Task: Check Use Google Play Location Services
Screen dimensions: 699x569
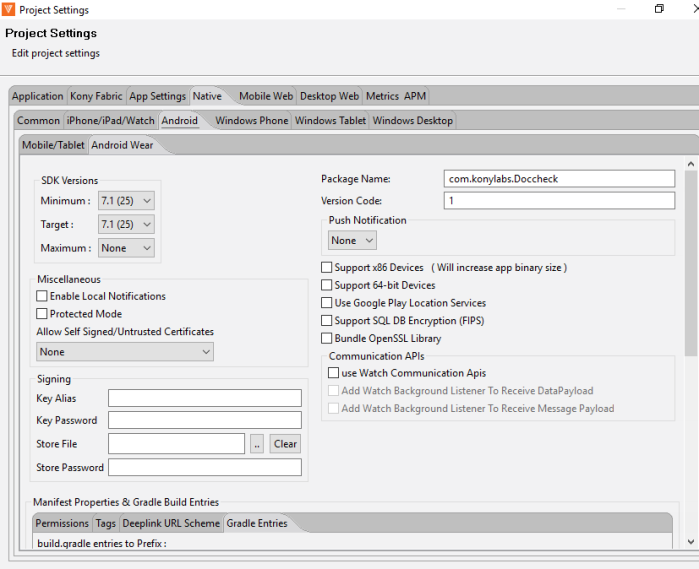Action: coord(327,303)
